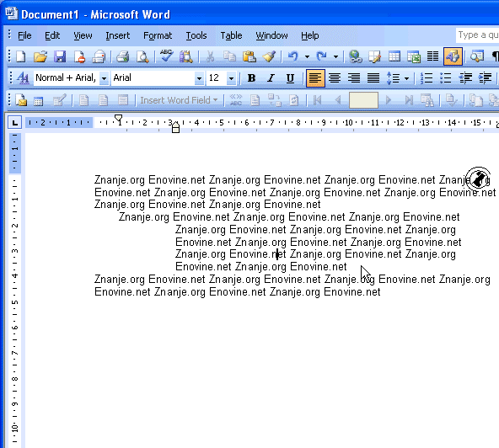Set paragraph alignment to Justify
499x448 pixels.
click(373, 78)
